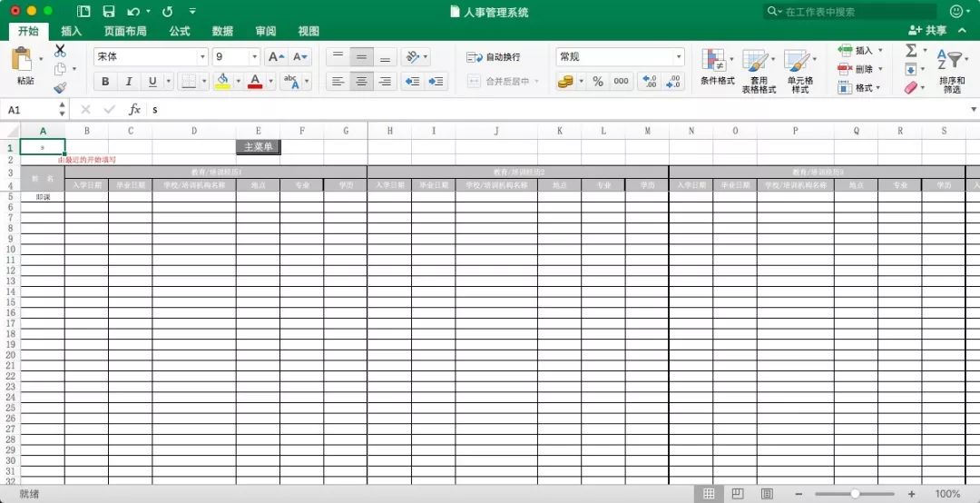Increase decimal places
Screen dimensions: 980x503
(650, 82)
